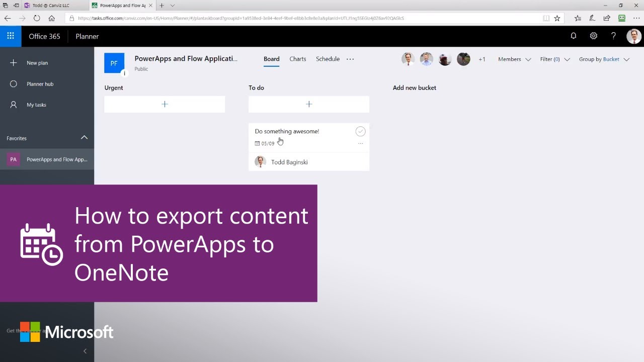Click the Office 365 header link
Image resolution: width=644 pixels, height=362 pixels.
click(44, 36)
